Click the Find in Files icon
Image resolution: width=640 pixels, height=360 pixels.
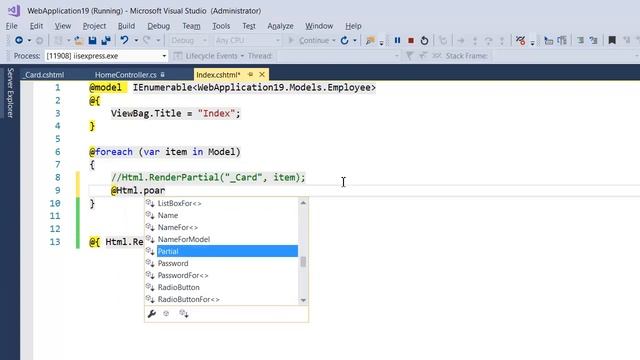[x=370, y=40]
